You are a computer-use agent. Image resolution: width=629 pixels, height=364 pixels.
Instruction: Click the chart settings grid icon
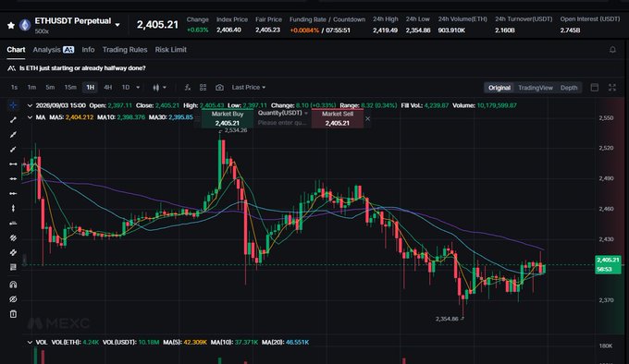point(203,87)
